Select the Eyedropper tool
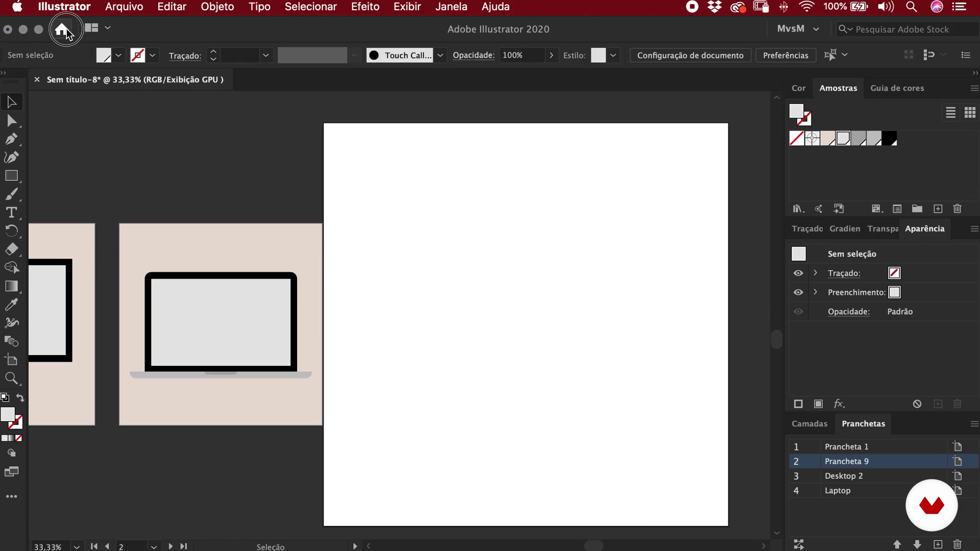This screenshot has width=980, height=551. (11, 305)
